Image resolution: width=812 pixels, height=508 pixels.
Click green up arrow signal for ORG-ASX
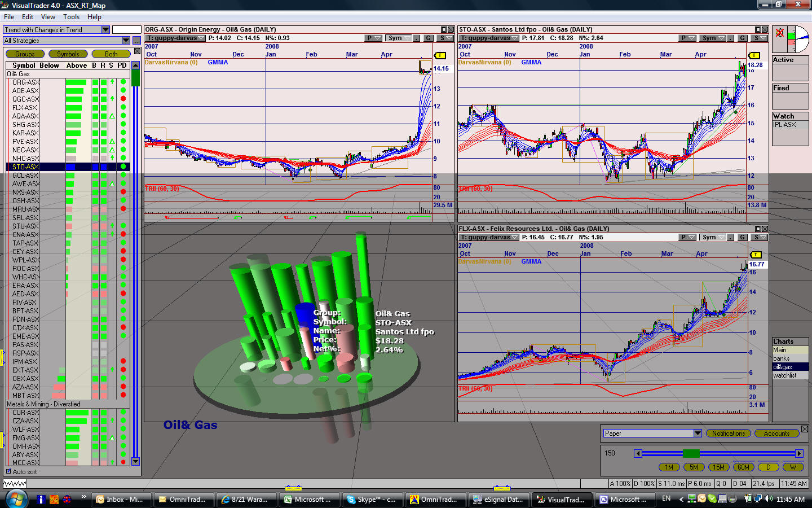coord(112,82)
